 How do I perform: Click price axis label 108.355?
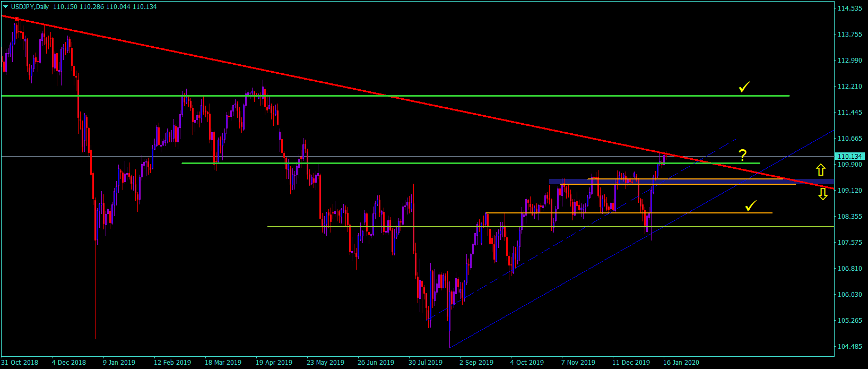849,217
